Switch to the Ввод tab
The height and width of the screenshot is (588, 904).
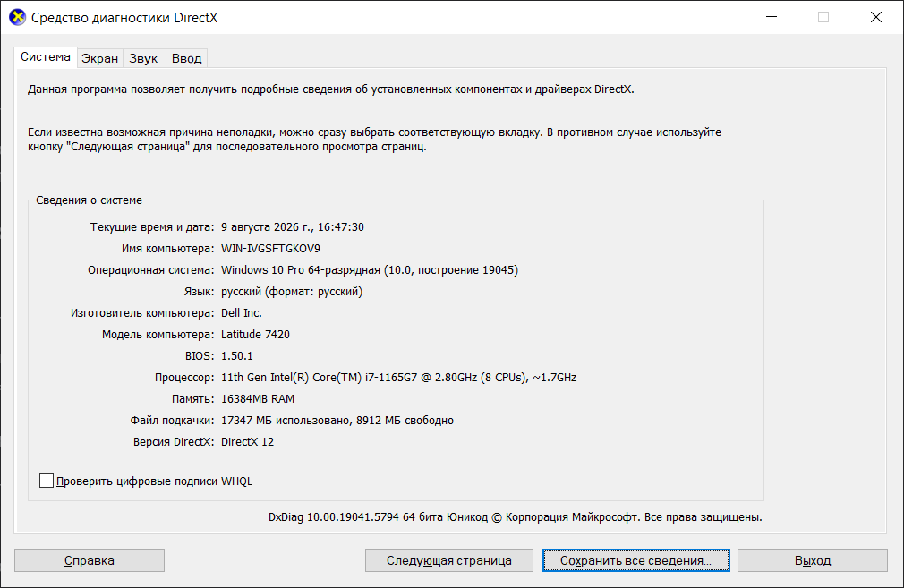[187, 58]
